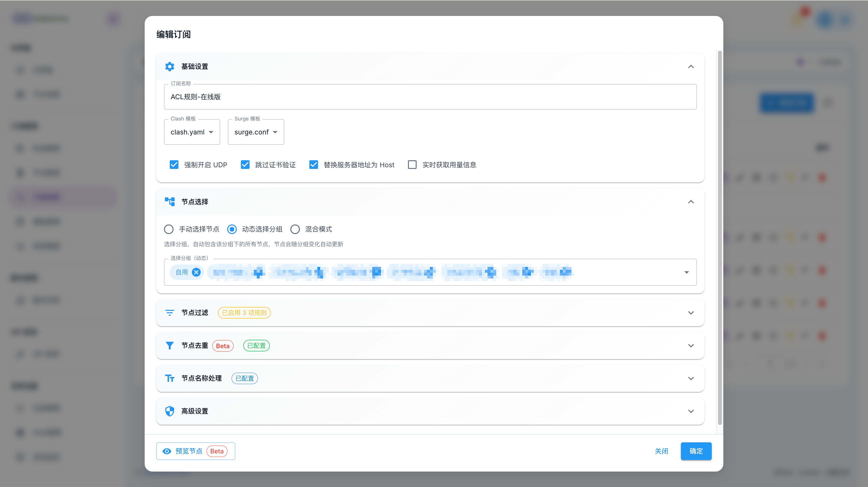Expand the 节点去重 section chevron
Screen dimensions: 868x487
(x=691, y=346)
